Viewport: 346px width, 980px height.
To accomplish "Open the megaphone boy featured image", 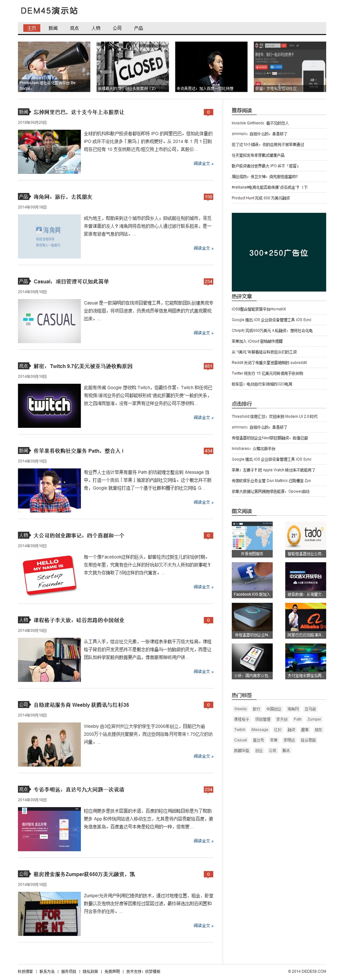I will tap(54, 67).
